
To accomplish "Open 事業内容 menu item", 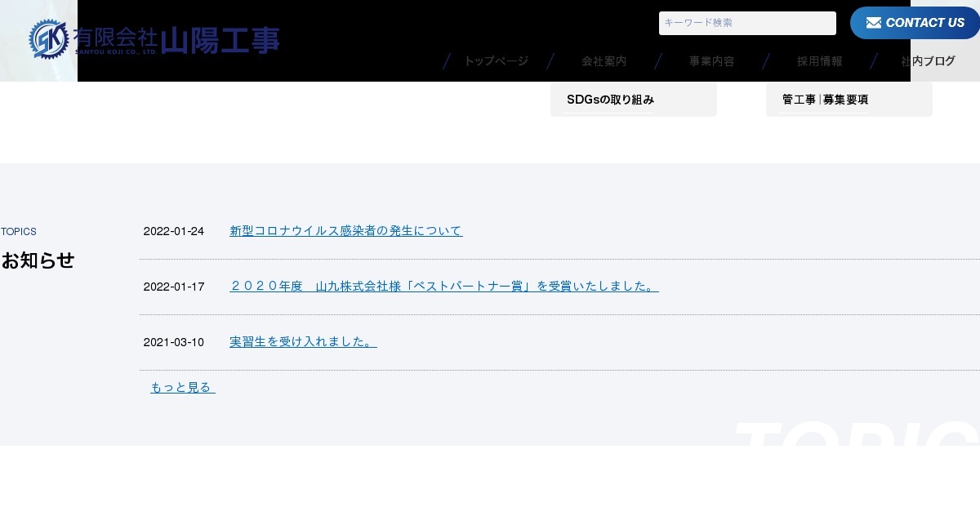I will [x=711, y=61].
